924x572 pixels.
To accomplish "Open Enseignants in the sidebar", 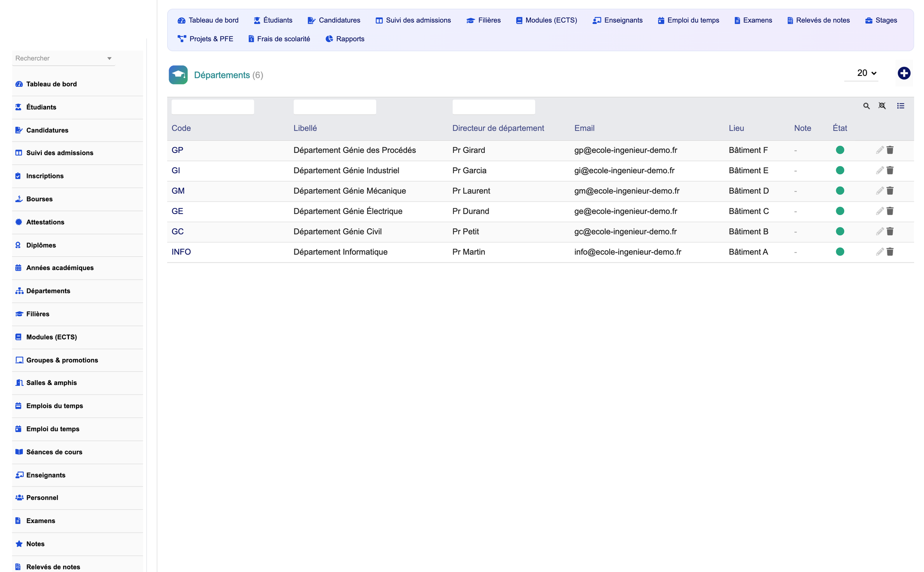I will 77,475.
